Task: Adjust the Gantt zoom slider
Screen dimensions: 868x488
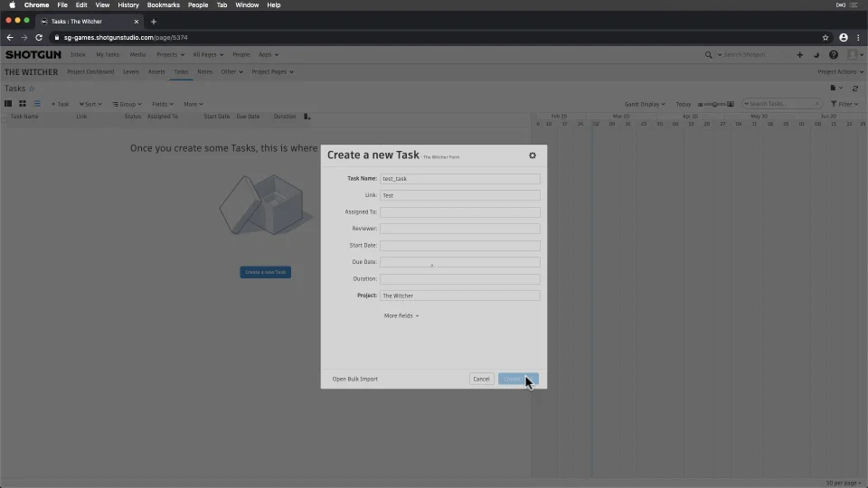Action: pyautogui.click(x=714, y=104)
